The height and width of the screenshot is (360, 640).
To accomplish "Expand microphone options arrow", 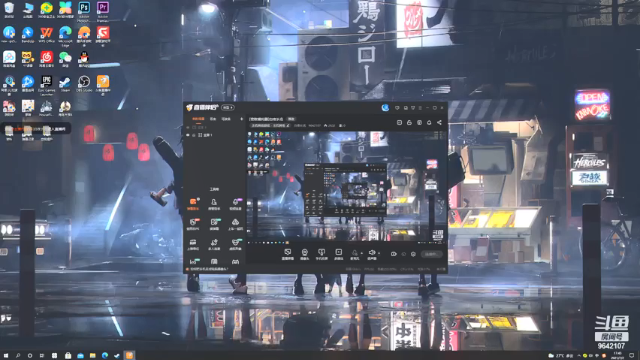I will coord(361,253).
